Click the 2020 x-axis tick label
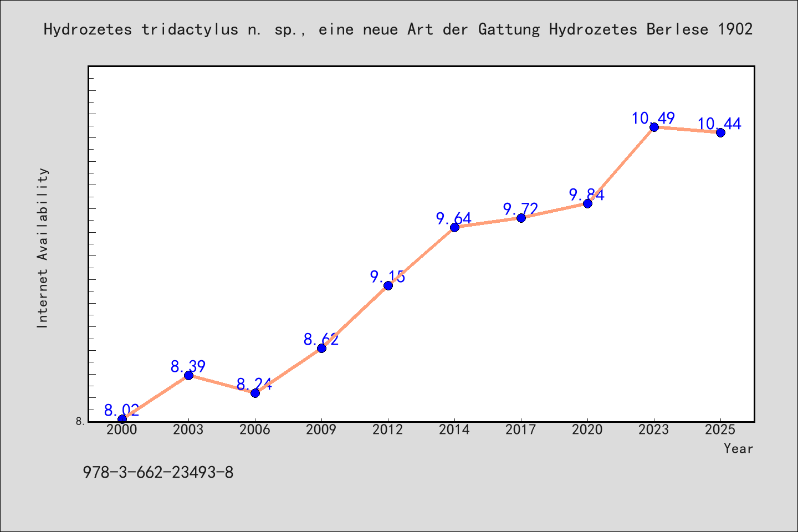The width and height of the screenshot is (798, 532). [587, 429]
